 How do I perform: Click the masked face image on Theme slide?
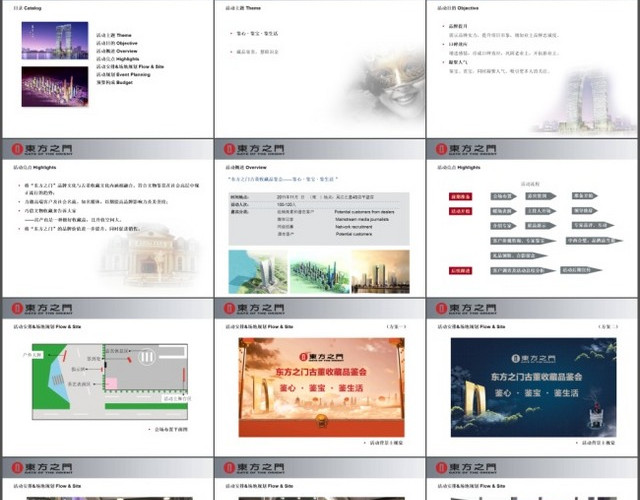386,88
